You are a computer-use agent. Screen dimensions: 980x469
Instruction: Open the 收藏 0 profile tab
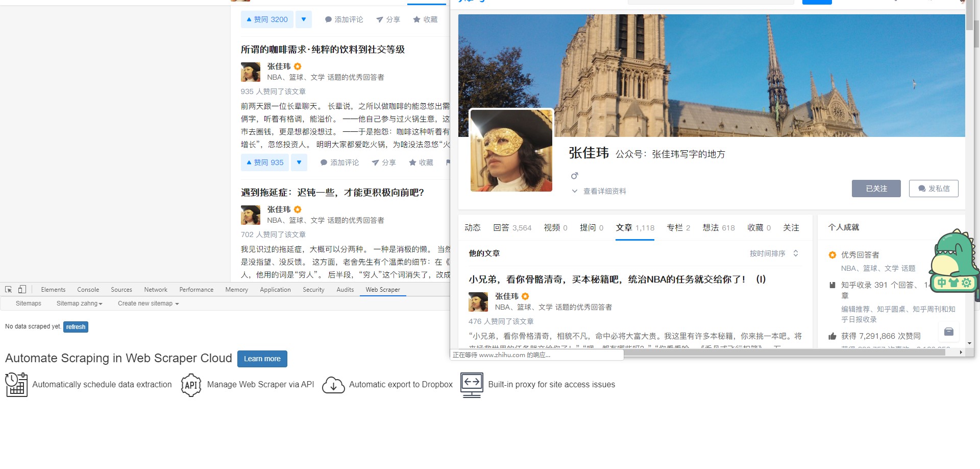click(x=759, y=228)
